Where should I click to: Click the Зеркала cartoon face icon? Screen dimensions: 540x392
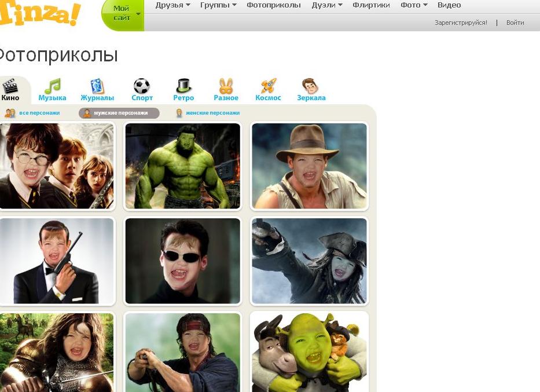click(x=310, y=86)
